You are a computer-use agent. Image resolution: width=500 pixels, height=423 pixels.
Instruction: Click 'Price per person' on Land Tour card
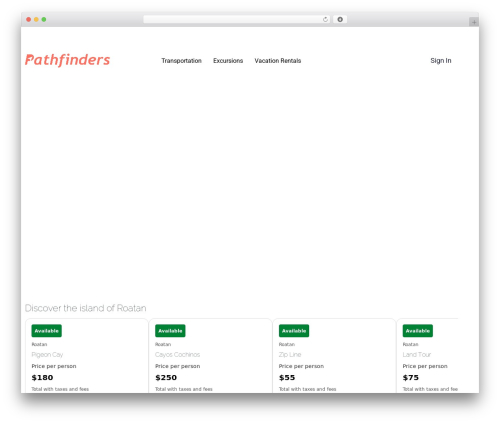[425, 366]
